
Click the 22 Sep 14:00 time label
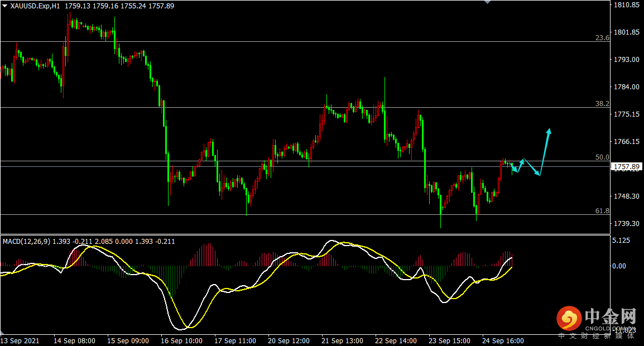coord(396,340)
